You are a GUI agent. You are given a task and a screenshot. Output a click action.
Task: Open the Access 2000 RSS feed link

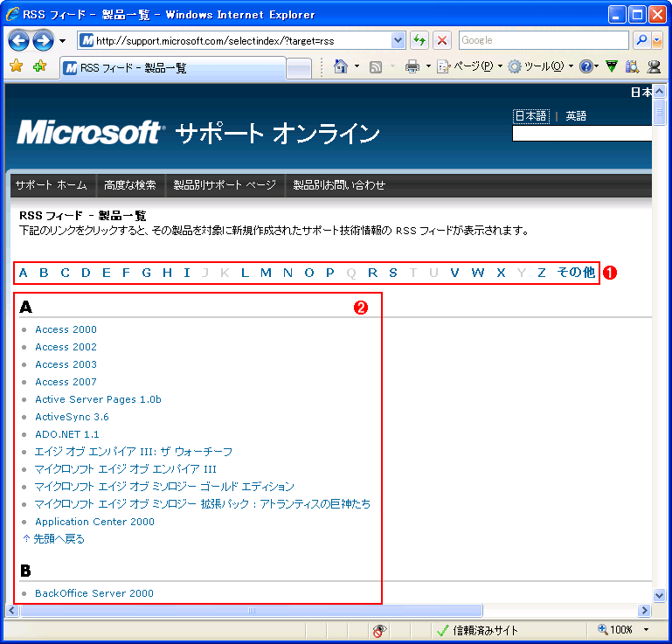pos(66,329)
